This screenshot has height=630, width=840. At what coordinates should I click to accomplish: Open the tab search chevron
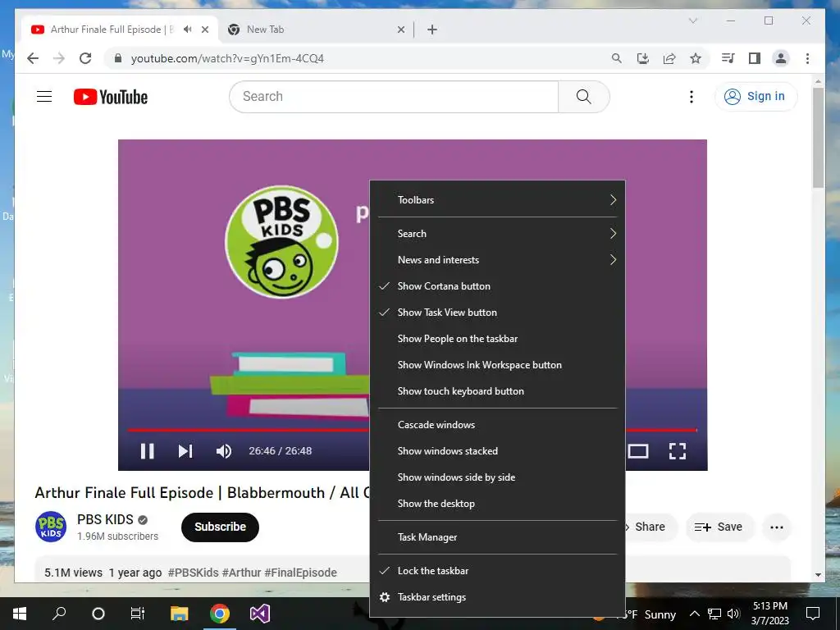point(692,21)
